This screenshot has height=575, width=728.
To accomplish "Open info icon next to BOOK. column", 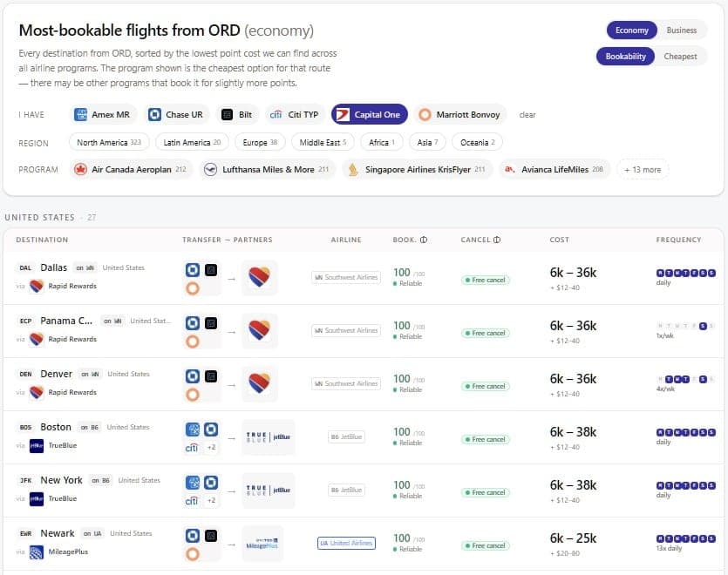I will 424,240.
